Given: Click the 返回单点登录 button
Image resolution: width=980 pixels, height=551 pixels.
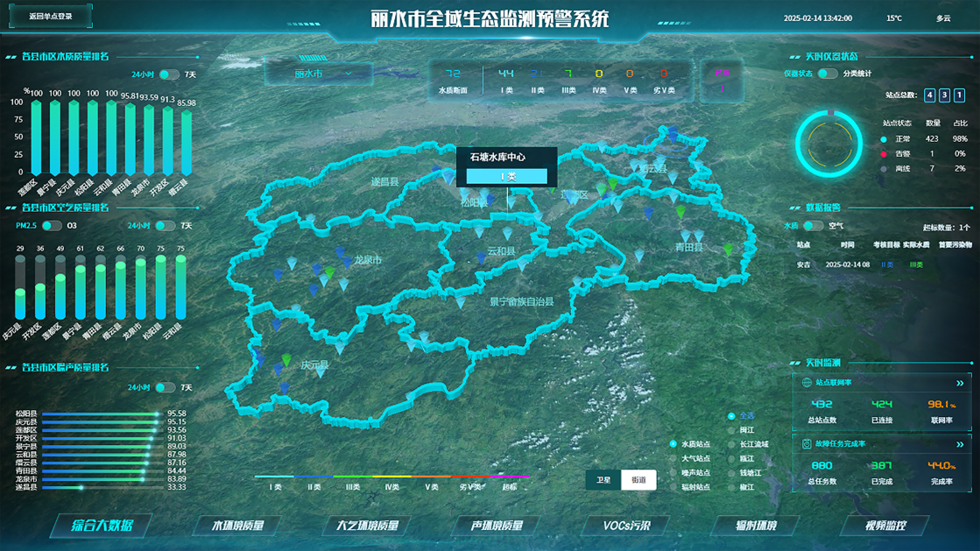Looking at the screenshot, I should [50, 16].
